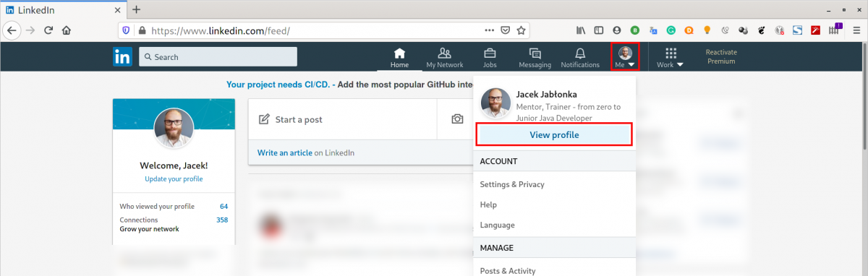Open a new browser tab
The height and width of the screenshot is (276, 868).
pyautogui.click(x=136, y=9)
